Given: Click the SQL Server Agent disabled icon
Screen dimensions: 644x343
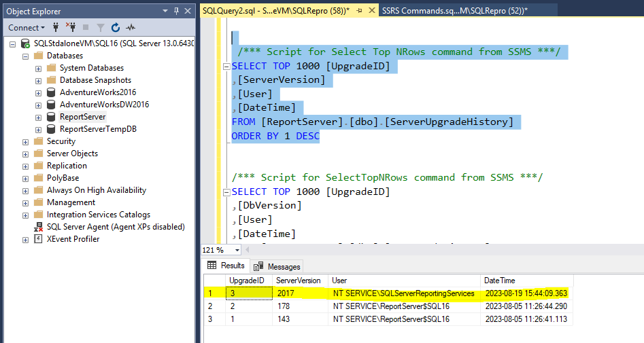Looking at the screenshot, I should [x=38, y=227].
